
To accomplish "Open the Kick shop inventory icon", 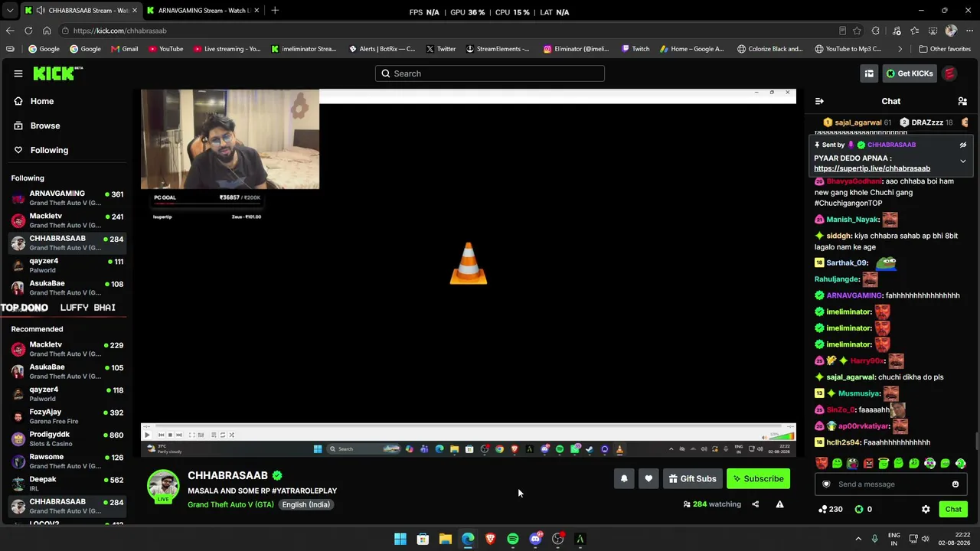I will coord(869,73).
